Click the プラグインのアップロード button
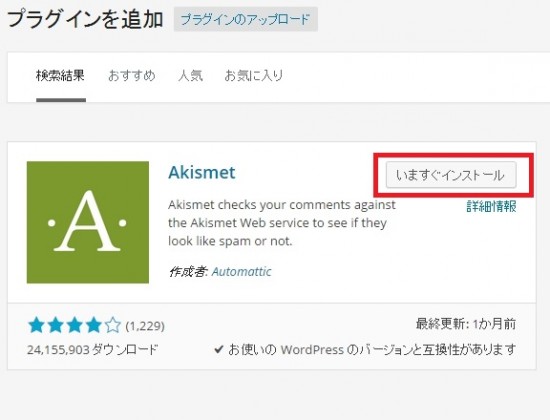The height and width of the screenshot is (420, 550). point(246,19)
